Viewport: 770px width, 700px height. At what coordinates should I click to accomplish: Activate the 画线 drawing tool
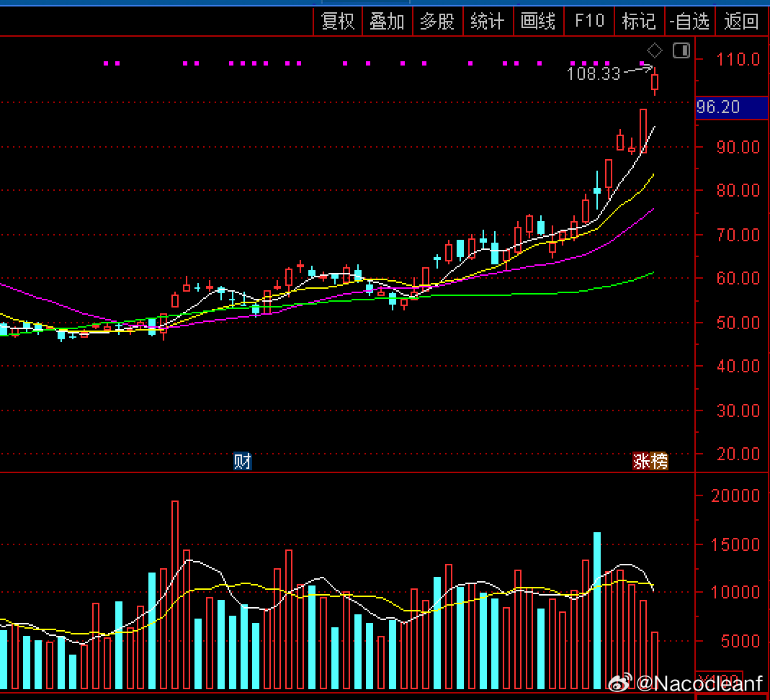538,21
